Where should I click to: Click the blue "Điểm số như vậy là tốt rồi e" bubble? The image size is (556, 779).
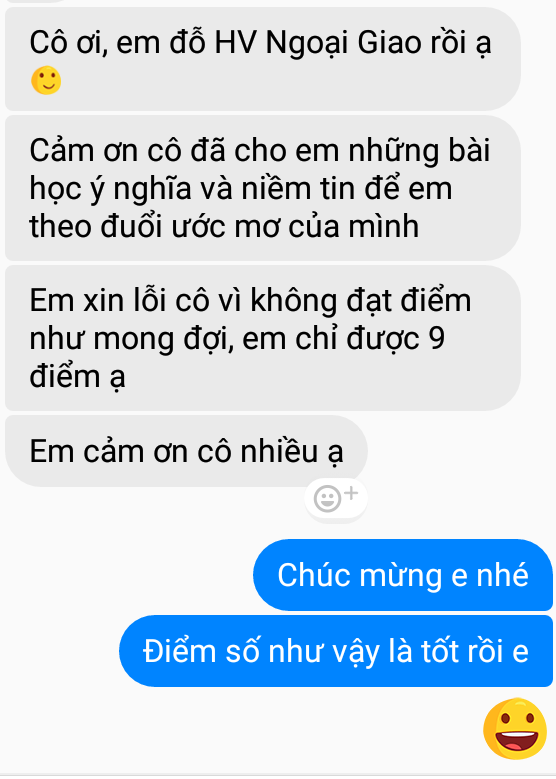(x=336, y=651)
